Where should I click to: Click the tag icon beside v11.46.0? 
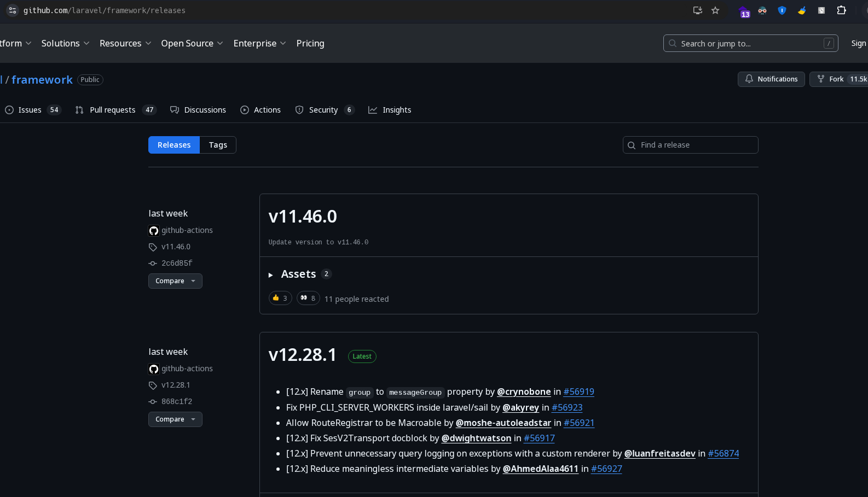click(x=153, y=247)
